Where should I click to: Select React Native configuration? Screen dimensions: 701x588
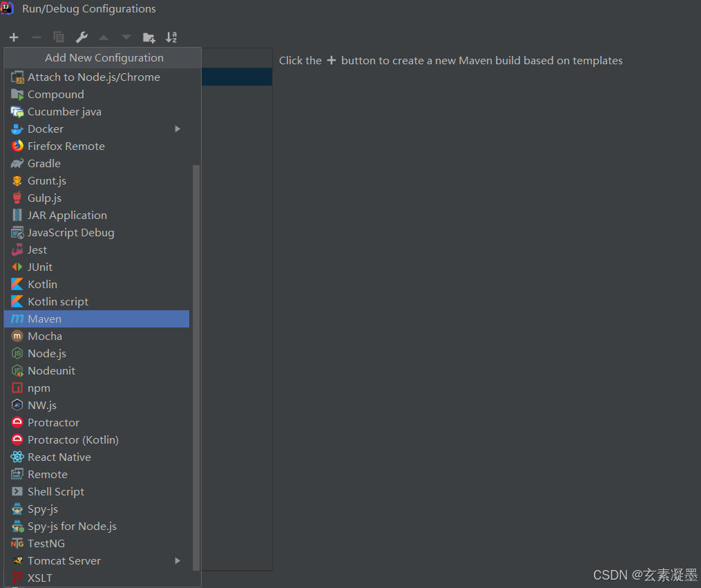click(x=97, y=457)
